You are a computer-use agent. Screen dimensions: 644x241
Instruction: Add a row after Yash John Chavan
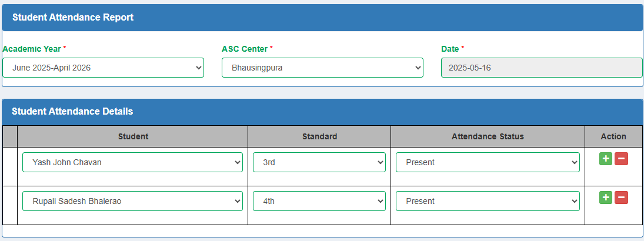click(x=606, y=159)
